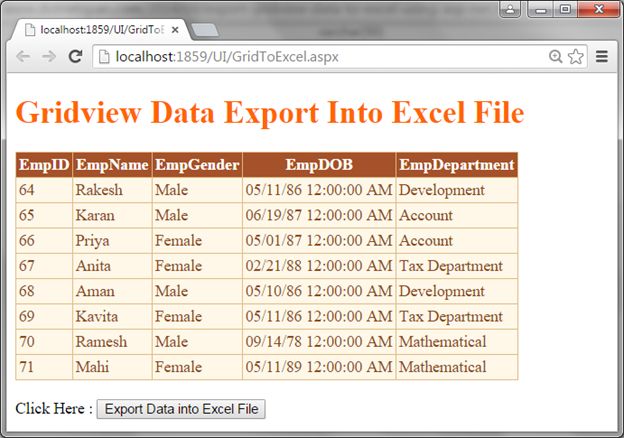Click the EmpID cell 66
Screen dimensions: 624x438
tap(44, 240)
